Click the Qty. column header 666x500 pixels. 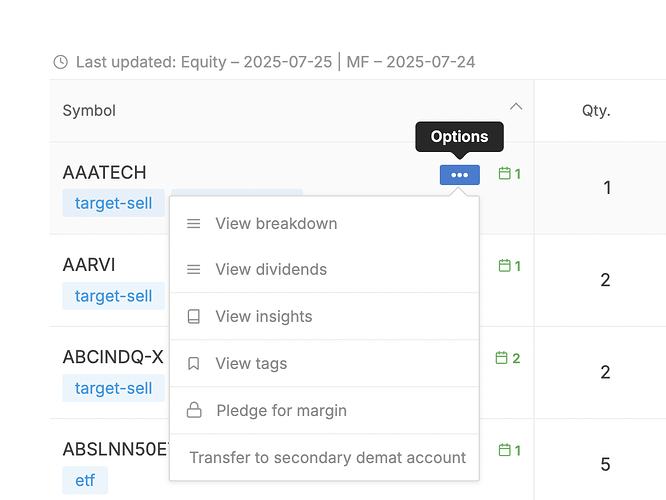596,111
